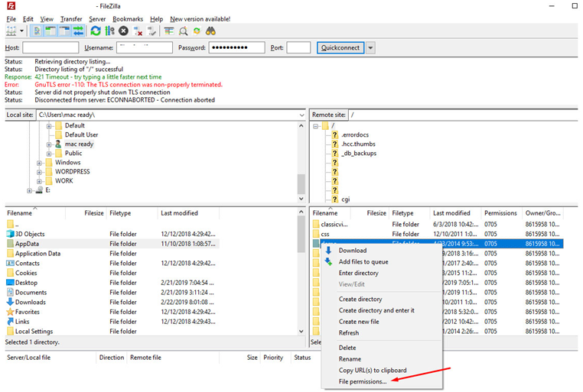Expand the Public folder node
The width and height of the screenshot is (583, 392).
pos(49,154)
